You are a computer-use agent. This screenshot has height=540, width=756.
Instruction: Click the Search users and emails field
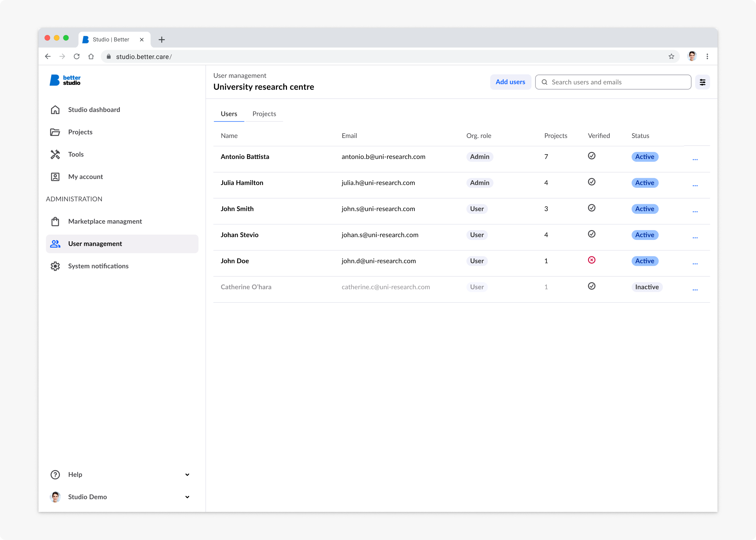point(613,82)
